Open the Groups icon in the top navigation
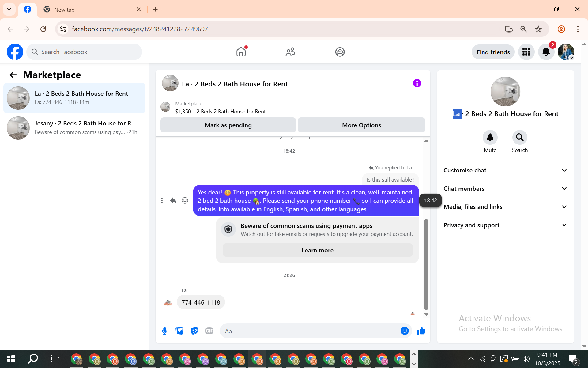 [x=340, y=52]
